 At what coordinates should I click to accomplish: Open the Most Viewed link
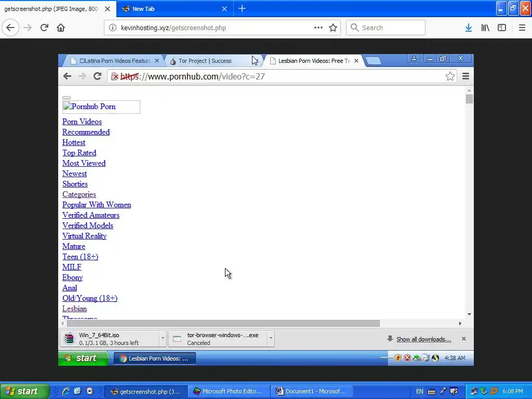[x=84, y=163]
